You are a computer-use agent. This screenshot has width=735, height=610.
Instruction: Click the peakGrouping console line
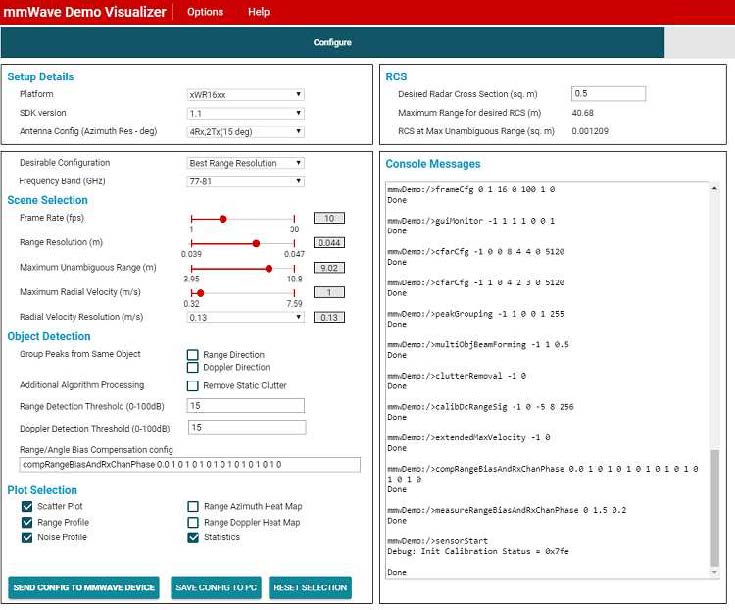(476, 314)
